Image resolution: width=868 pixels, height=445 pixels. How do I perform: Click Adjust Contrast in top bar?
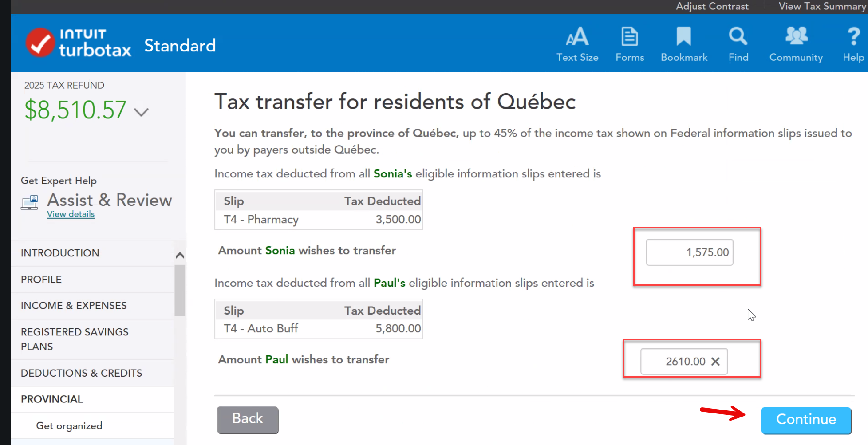712,6
